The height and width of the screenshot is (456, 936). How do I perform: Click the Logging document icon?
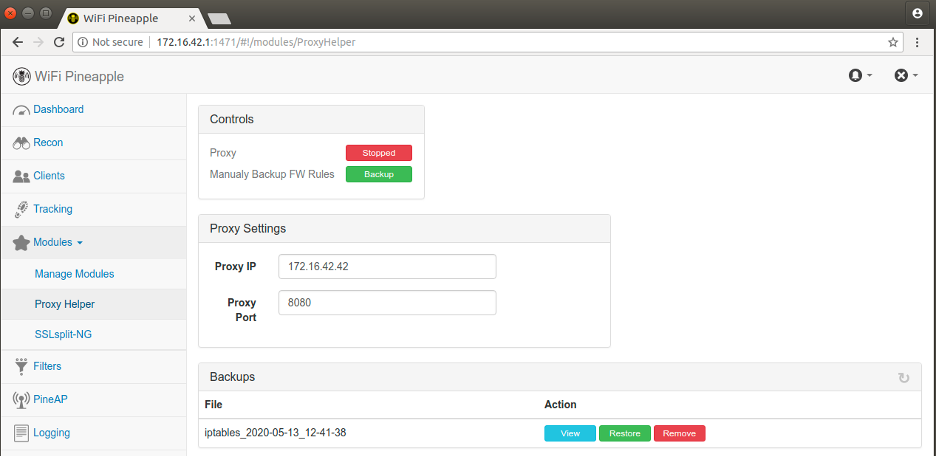coord(21,433)
